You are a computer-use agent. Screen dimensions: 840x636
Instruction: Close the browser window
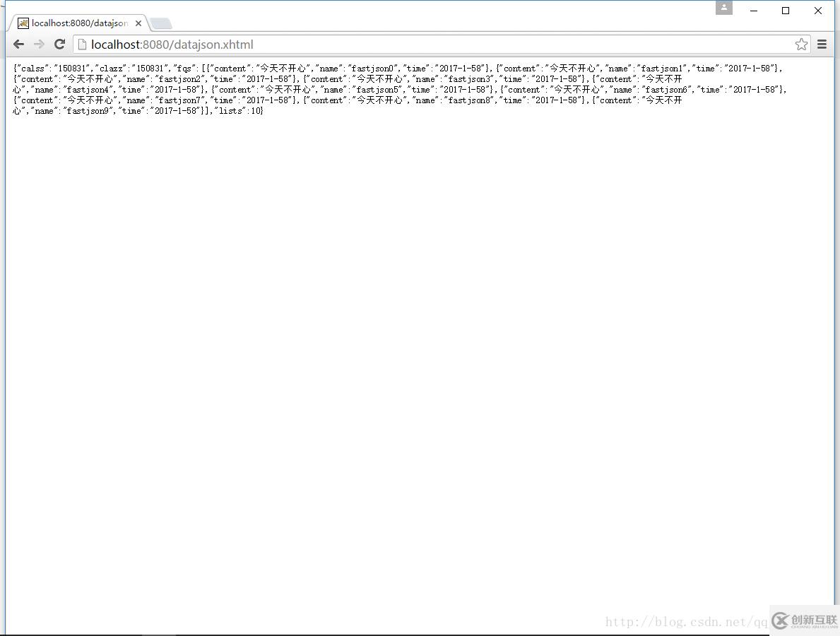coord(817,11)
